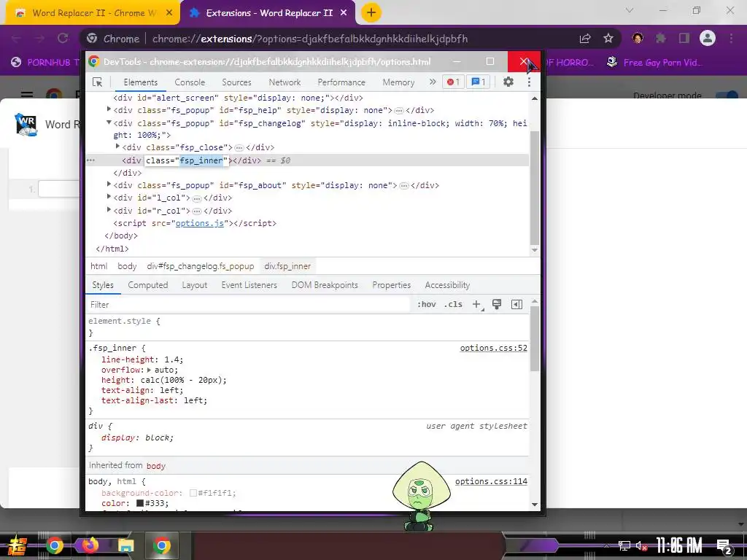Expand the fsp_about div node
Image resolution: width=747 pixels, height=560 pixels.
(x=109, y=184)
